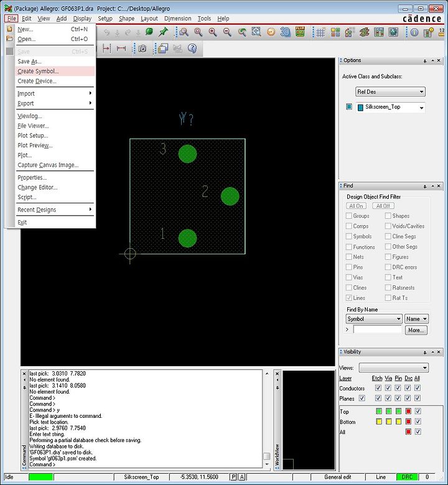
Task: Click the All Off button
Action: (x=383, y=206)
